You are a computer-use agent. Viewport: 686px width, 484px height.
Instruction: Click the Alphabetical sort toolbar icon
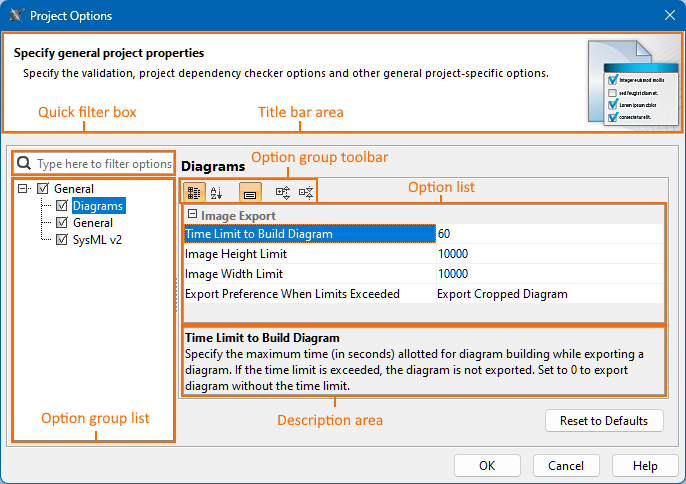(217, 193)
